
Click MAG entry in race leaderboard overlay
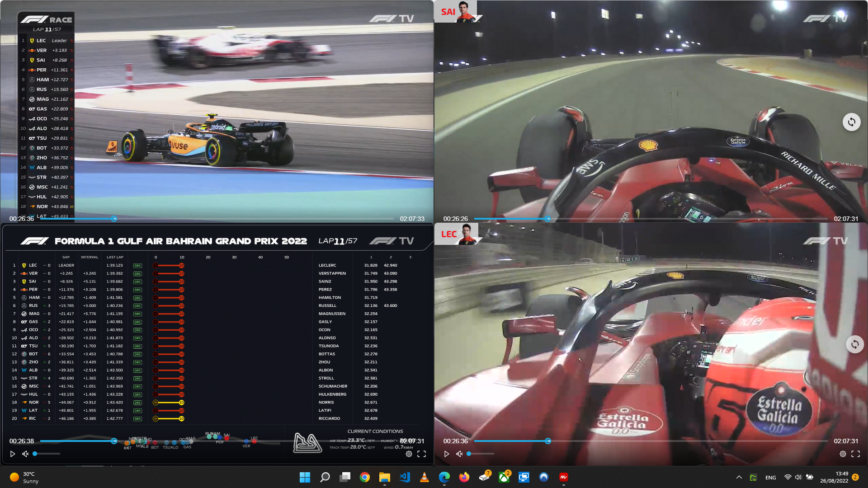[46, 99]
